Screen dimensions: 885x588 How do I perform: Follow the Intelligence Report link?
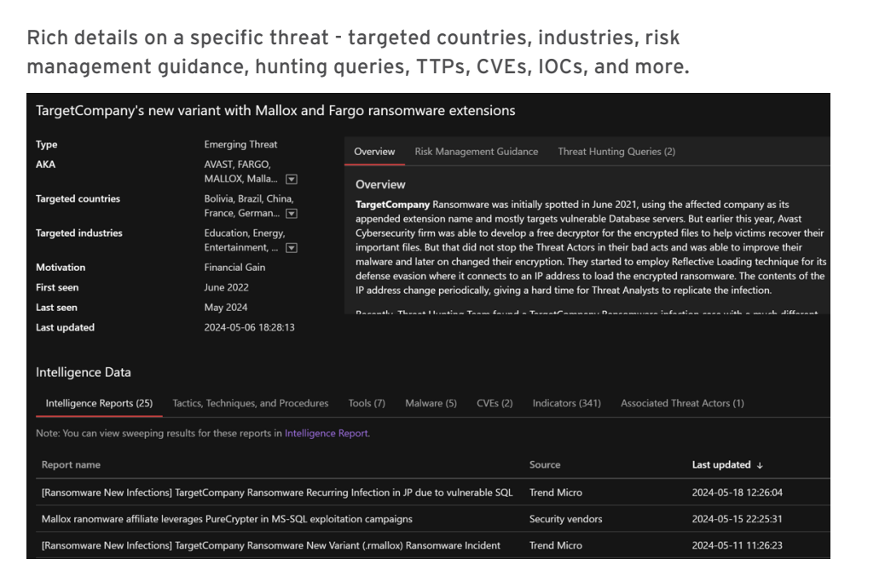tap(327, 434)
